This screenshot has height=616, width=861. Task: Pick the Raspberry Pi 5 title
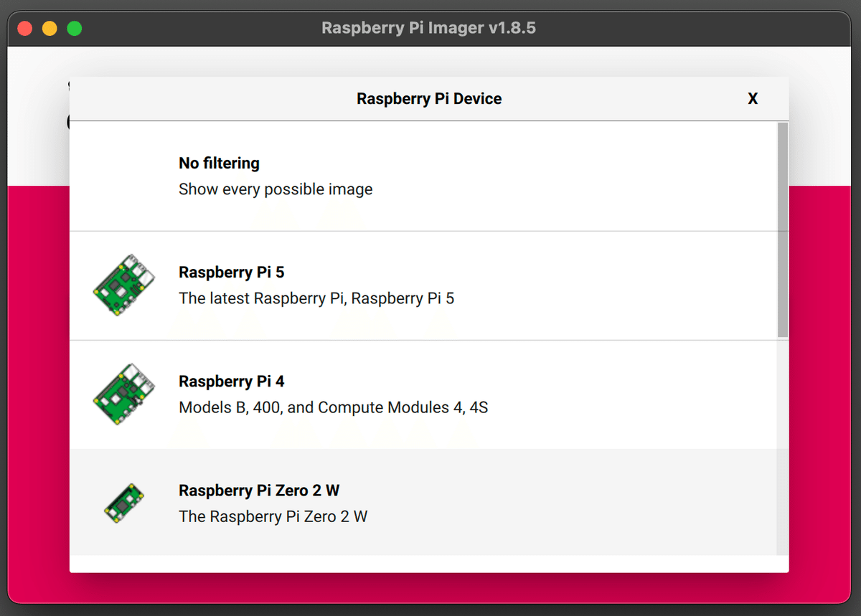coord(232,273)
